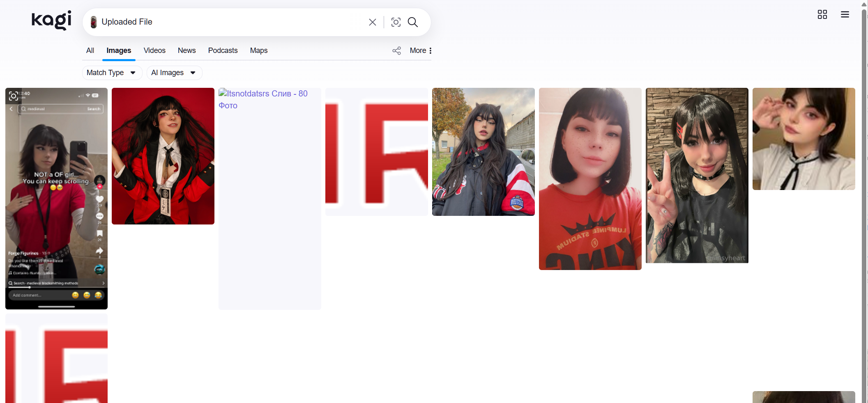Open reverse image search camera icon
The image size is (868, 403).
396,22
